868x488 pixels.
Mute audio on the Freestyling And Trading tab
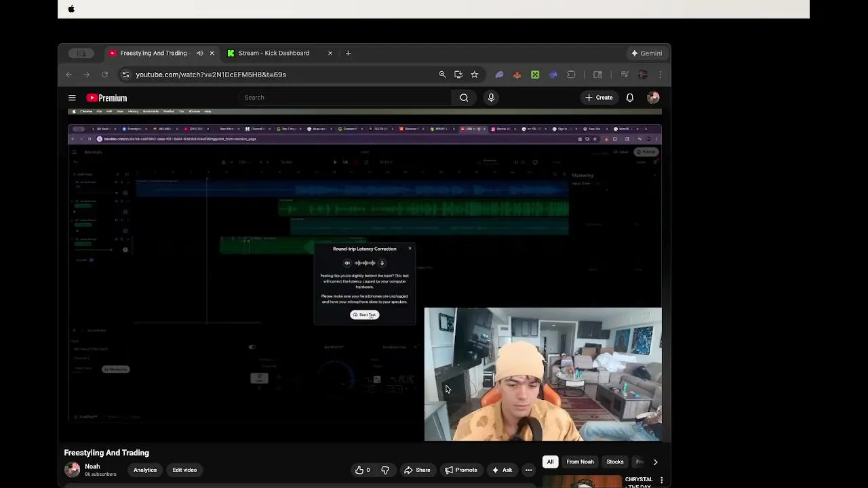[x=200, y=53]
